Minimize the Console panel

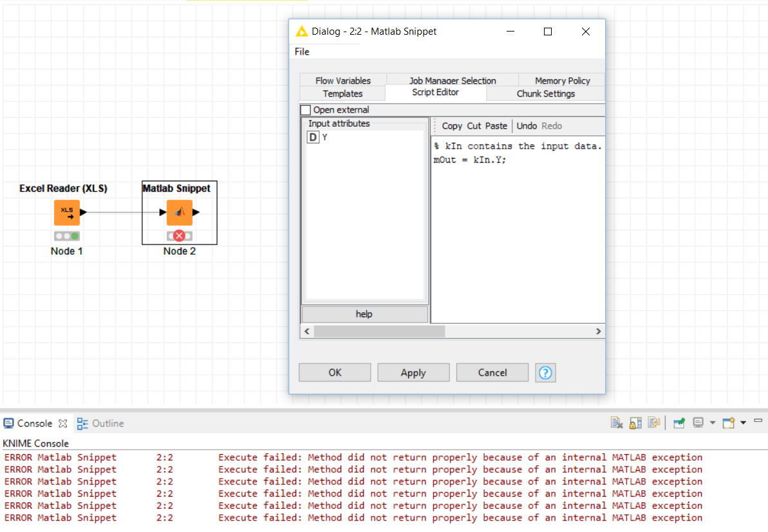[758, 421]
